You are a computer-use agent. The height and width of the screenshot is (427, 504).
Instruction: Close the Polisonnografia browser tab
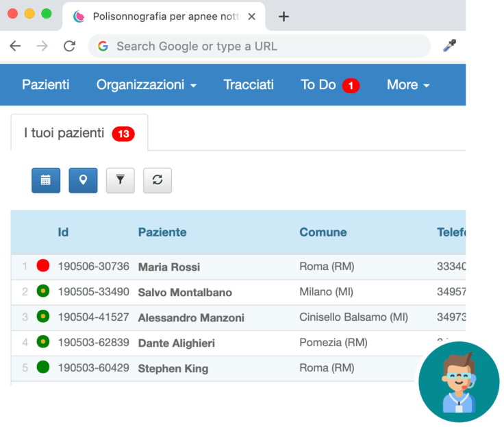point(251,16)
